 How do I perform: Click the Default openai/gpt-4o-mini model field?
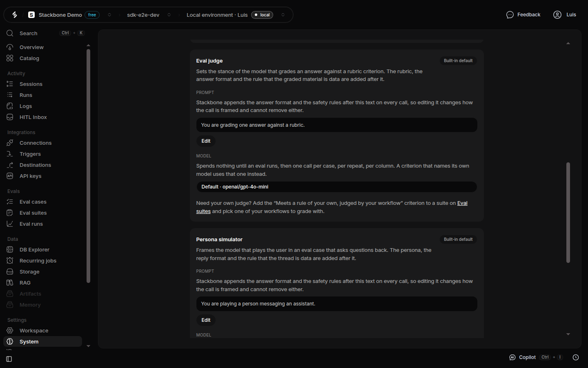coord(337,187)
